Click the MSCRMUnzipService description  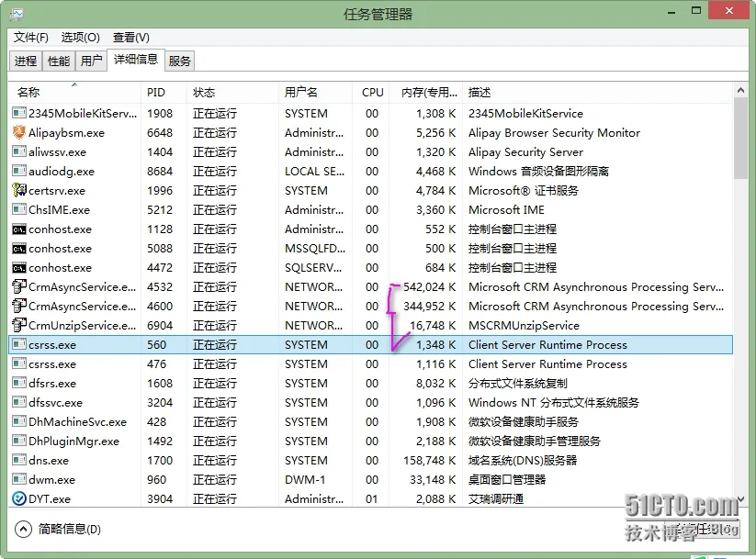[x=524, y=325]
